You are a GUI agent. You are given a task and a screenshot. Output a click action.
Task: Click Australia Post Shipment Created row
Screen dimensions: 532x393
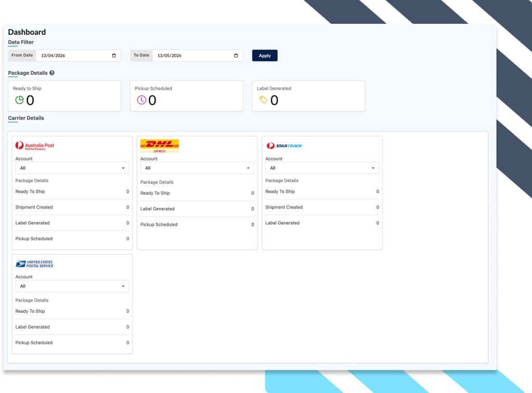(72, 207)
